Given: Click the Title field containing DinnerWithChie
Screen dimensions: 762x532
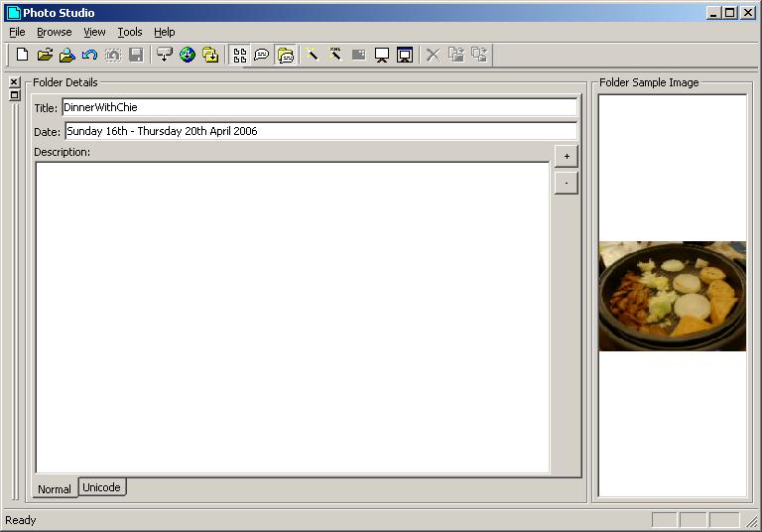Looking at the screenshot, I should 319,107.
